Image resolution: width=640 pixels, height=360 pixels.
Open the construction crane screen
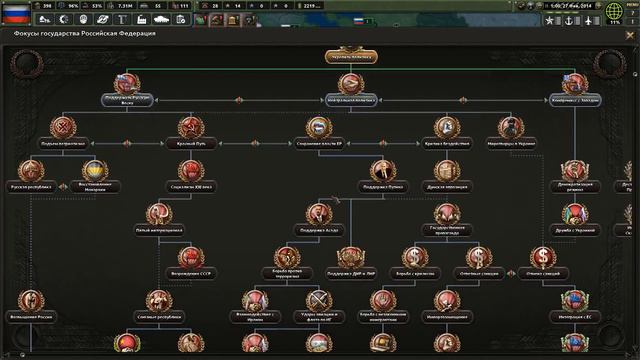(122, 19)
